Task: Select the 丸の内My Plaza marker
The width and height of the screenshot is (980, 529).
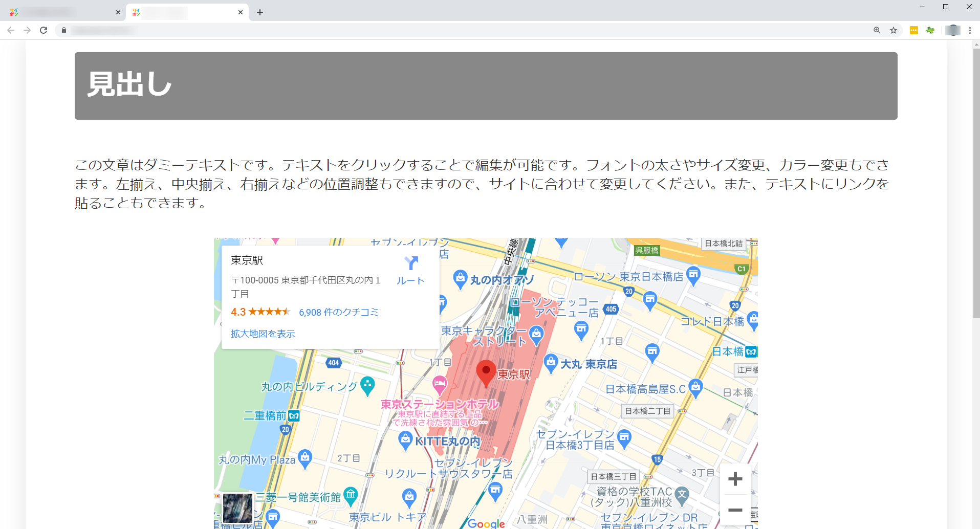Action: click(305, 458)
